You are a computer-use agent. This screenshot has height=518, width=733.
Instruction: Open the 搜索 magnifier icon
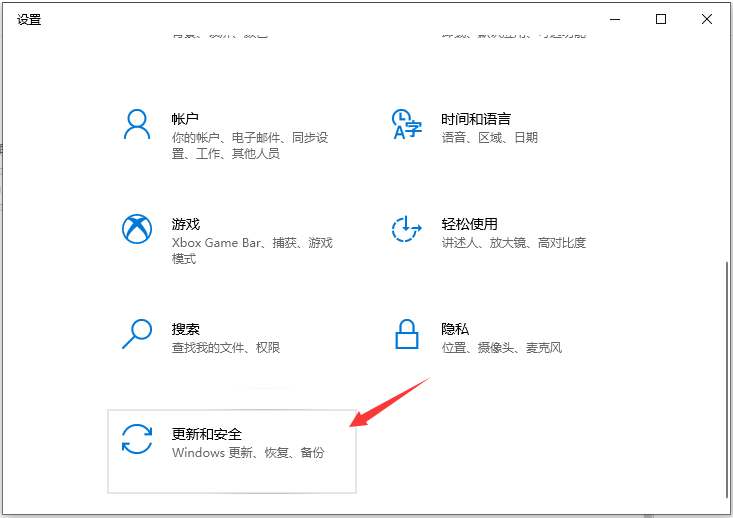[x=137, y=334]
